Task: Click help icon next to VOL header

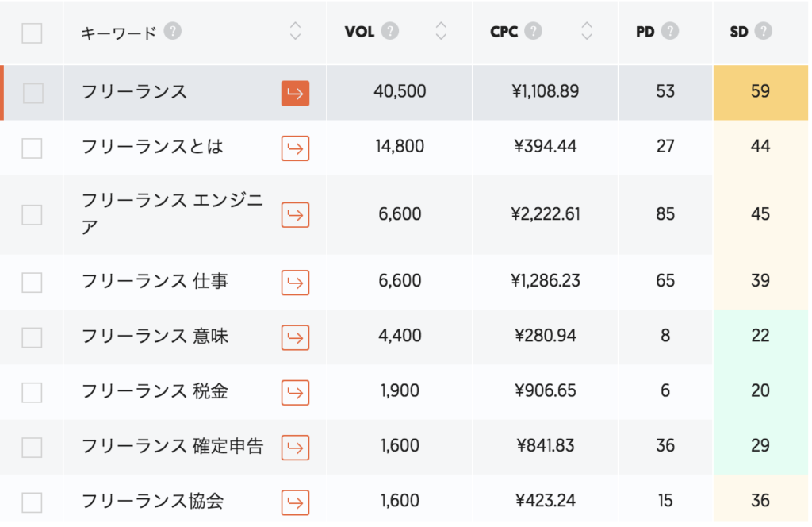Action: click(389, 31)
